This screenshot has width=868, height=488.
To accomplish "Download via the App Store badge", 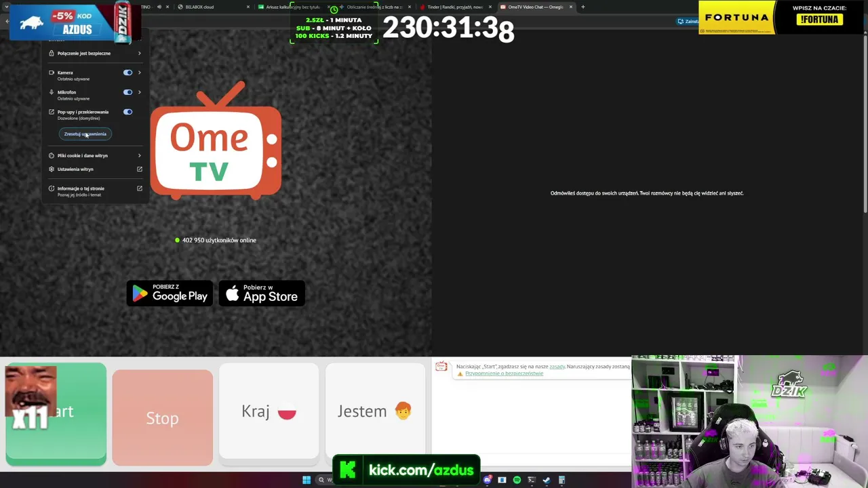I will [x=262, y=293].
